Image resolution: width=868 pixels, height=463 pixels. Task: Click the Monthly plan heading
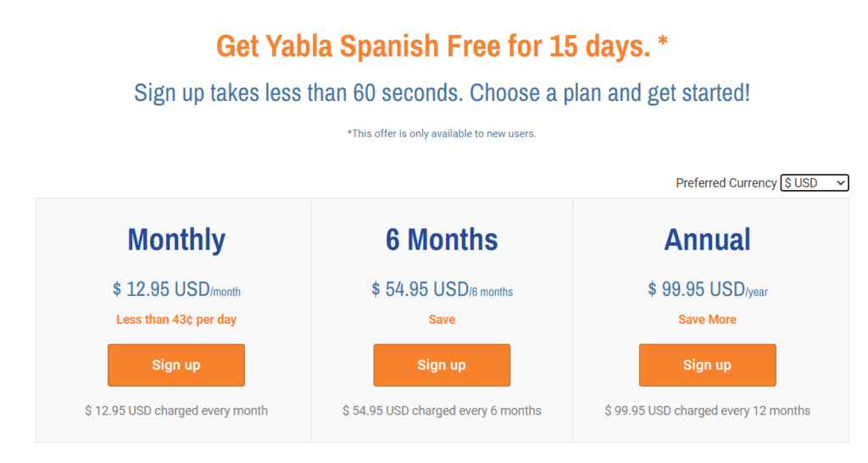pos(176,240)
